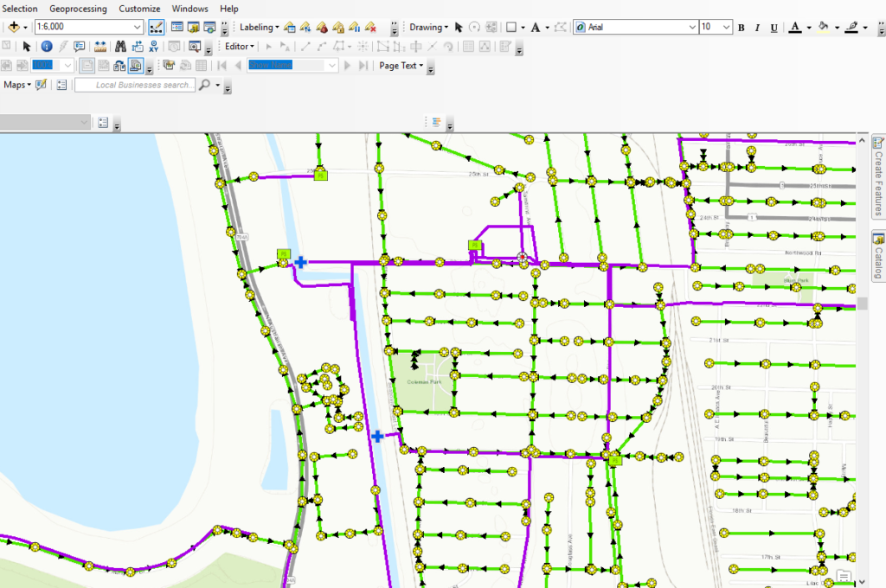Open the Geoprocessing menu
This screenshot has width=886, height=588.
click(78, 9)
